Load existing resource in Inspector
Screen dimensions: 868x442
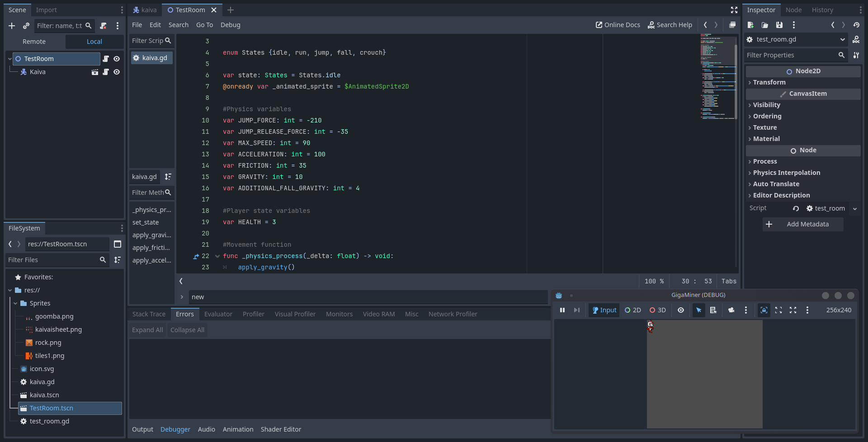(765, 25)
